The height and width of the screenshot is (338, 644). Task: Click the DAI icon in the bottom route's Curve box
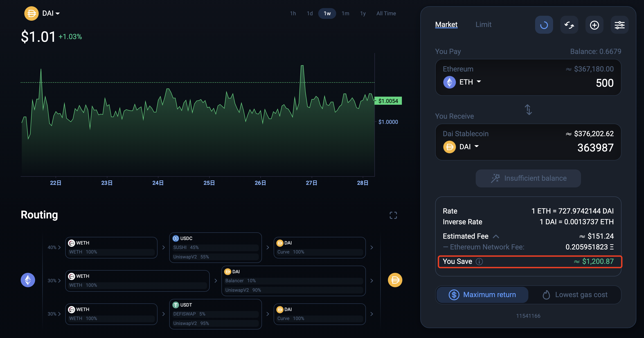click(280, 309)
